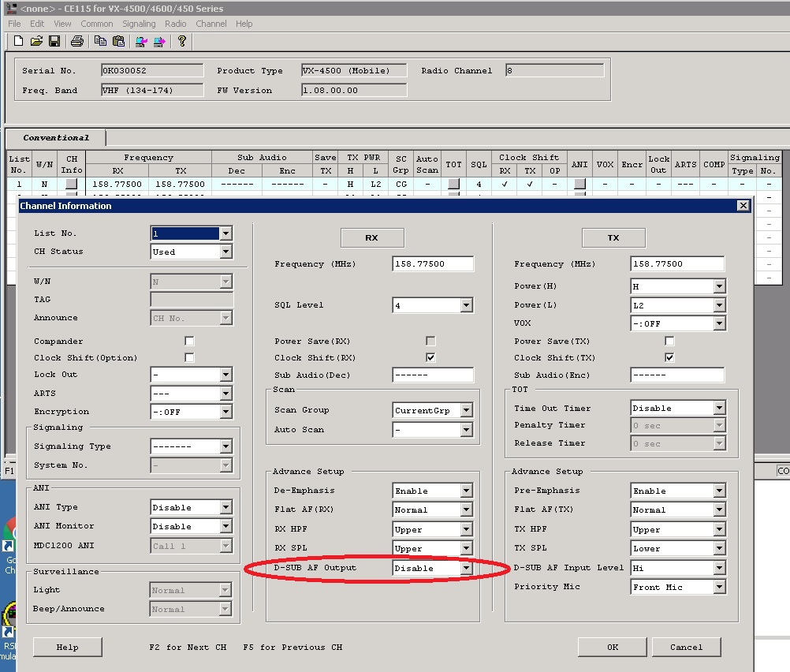This screenshot has width=790, height=672.
Task: Expand the Auto Scan dropdown
Action: click(x=467, y=430)
